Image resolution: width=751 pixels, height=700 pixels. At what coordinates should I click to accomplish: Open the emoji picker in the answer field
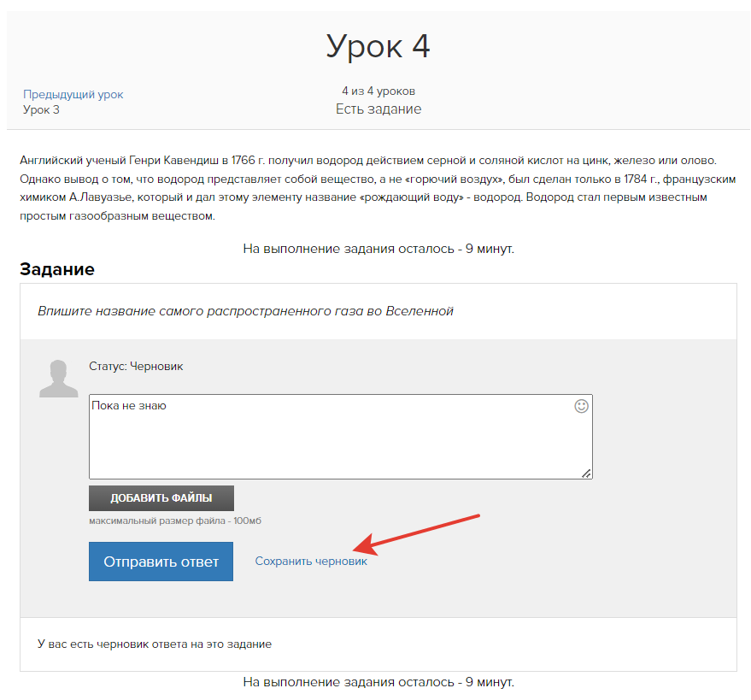click(581, 406)
